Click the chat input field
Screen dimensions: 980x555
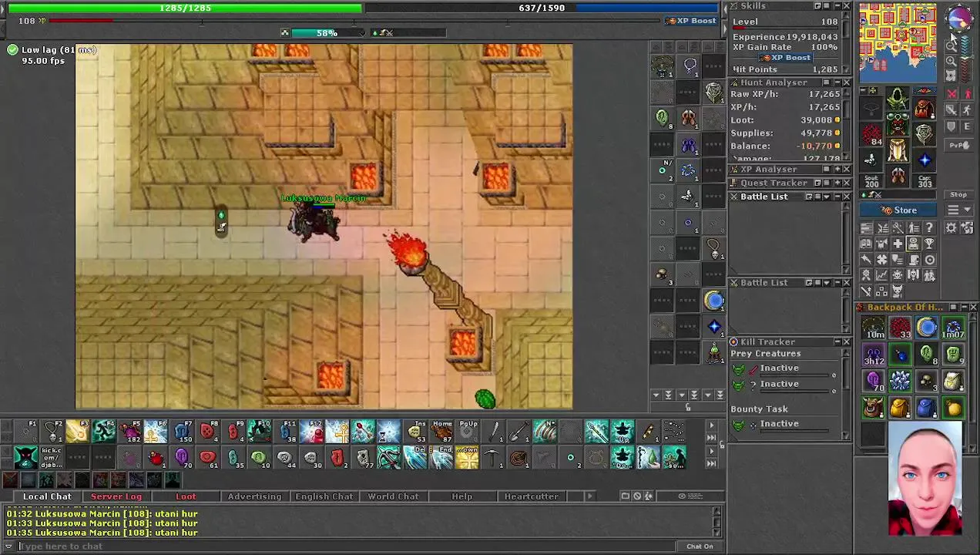[x=347, y=547]
